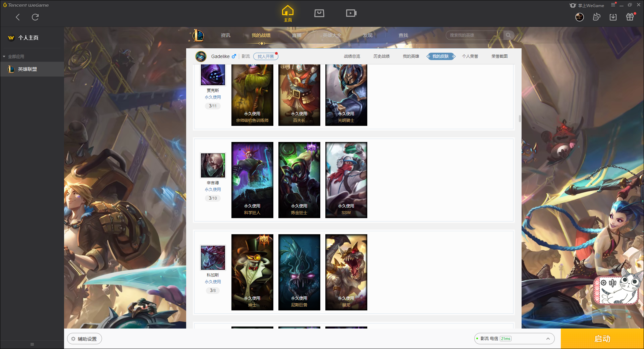Open the video live icon
This screenshot has height=349, width=644.
point(351,13)
